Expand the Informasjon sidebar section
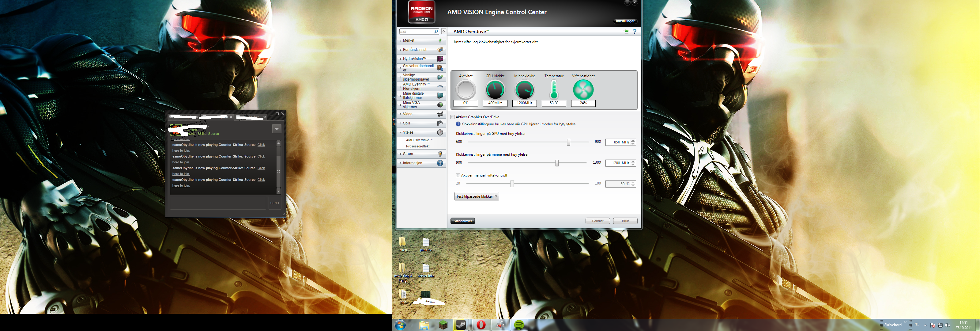The height and width of the screenshot is (331, 980). 421,163
